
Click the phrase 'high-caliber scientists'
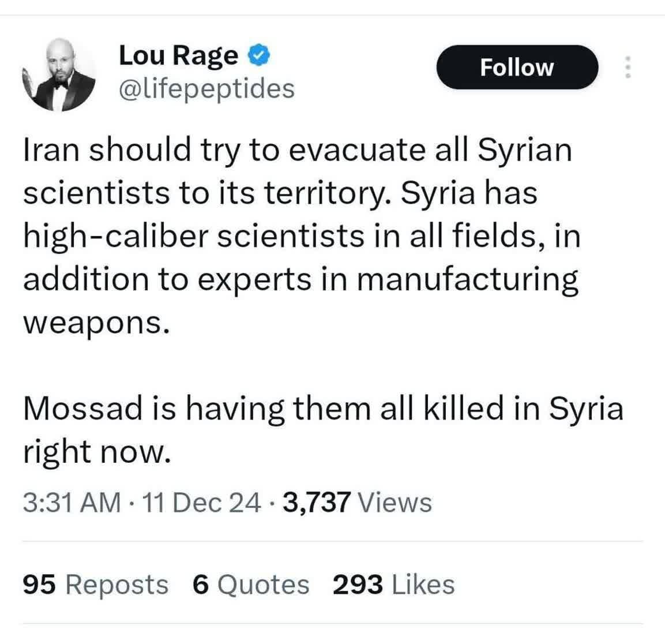191,236
